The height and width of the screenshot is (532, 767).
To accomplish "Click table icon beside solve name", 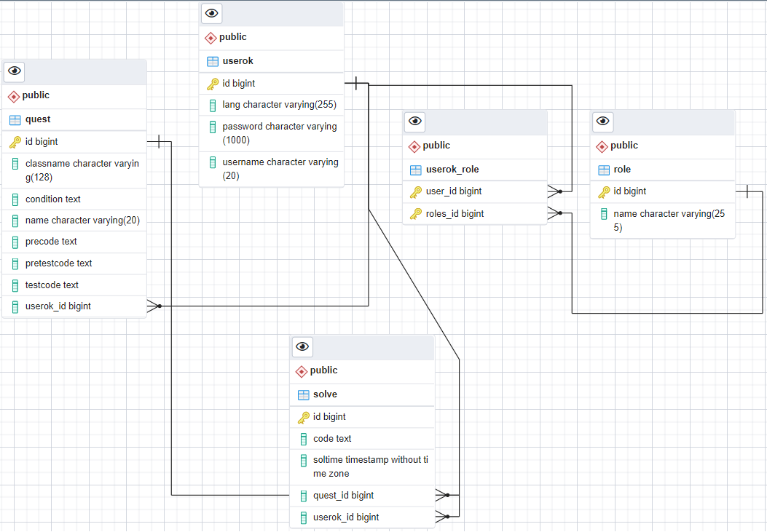I will pyautogui.click(x=304, y=394).
